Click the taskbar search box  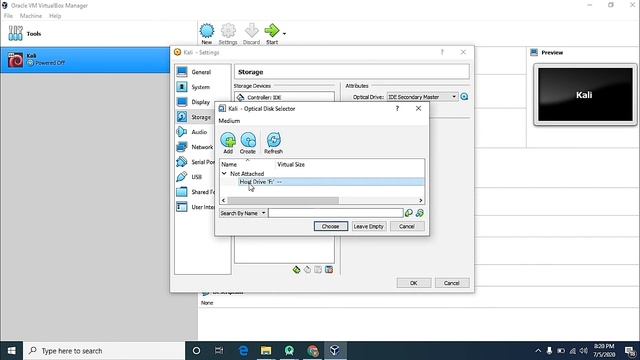(104, 351)
